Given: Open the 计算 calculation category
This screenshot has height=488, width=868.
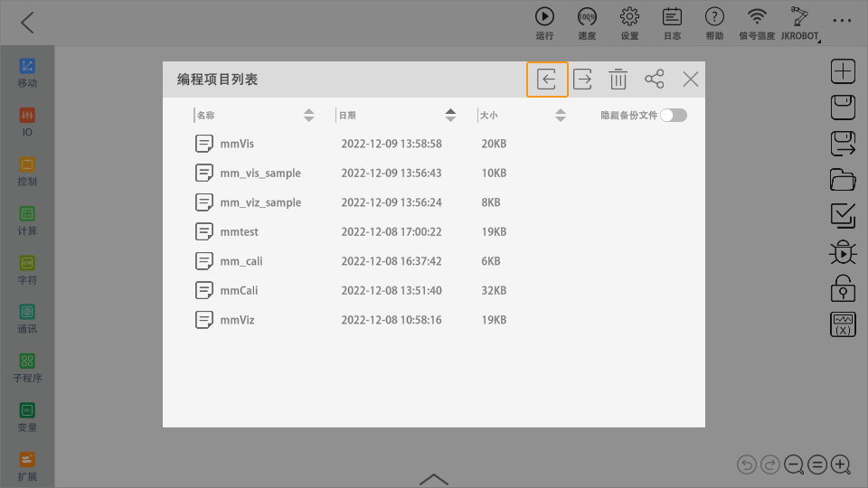Looking at the screenshot, I should [27, 221].
